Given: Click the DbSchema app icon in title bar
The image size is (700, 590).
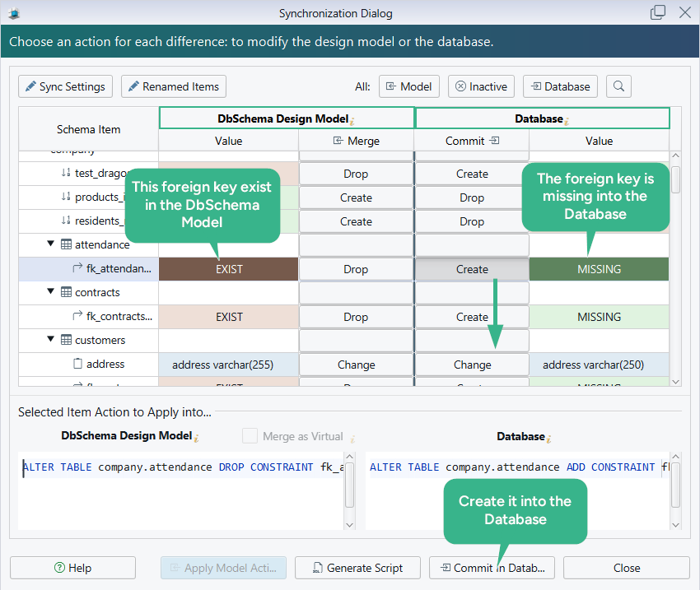Looking at the screenshot, I should [x=14, y=13].
